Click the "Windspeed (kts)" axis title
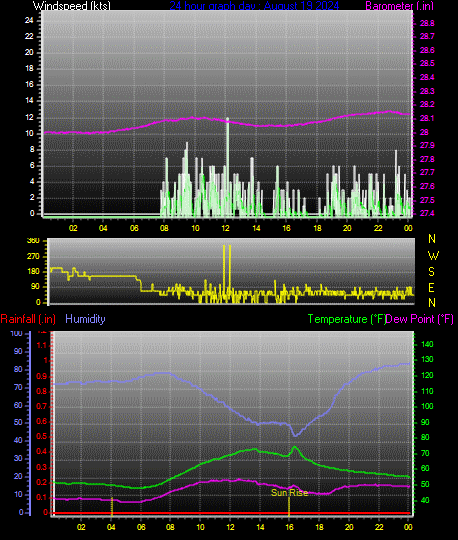This screenshot has height=540, width=458. click(72, 6)
